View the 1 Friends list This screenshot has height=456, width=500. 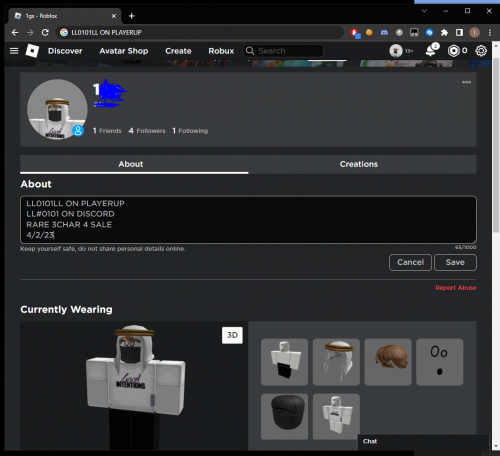point(107,131)
